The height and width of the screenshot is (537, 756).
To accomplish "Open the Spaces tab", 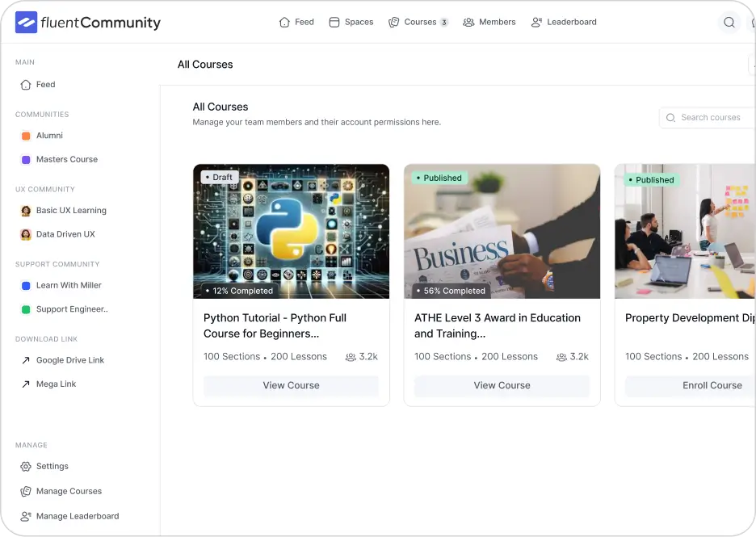I will [x=351, y=22].
